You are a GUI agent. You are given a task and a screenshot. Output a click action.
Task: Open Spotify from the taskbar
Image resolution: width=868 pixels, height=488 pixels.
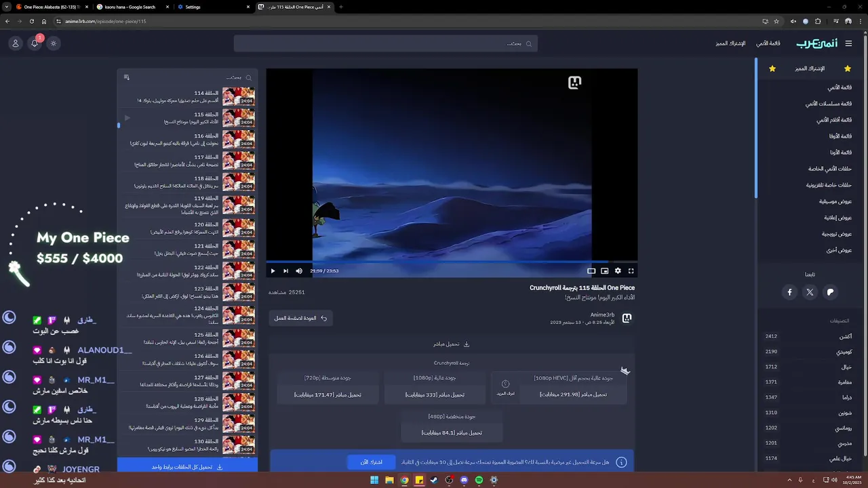coord(479,480)
